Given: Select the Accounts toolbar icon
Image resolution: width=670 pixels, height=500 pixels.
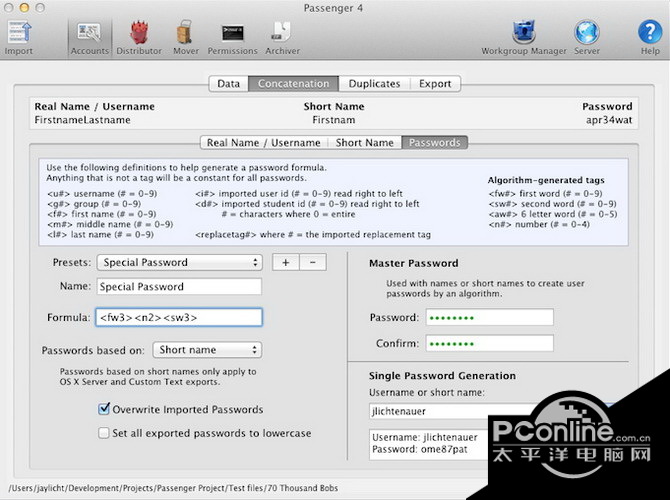Looking at the screenshot, I should [x=89, y=38].
